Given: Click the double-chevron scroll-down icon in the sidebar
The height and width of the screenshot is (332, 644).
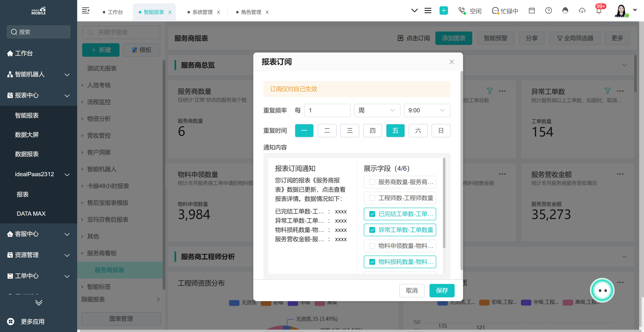Looking at the screenshot, I should click(x=39, y=302).
